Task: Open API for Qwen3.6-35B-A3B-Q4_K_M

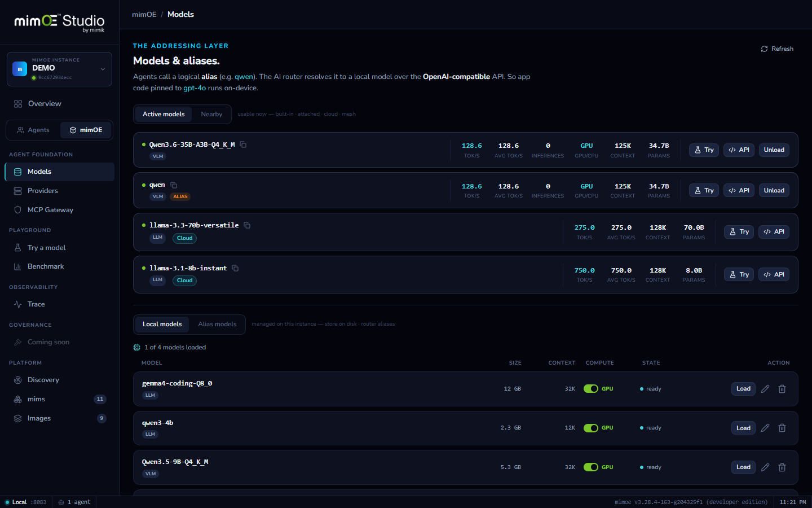Action: coord(739,150)
